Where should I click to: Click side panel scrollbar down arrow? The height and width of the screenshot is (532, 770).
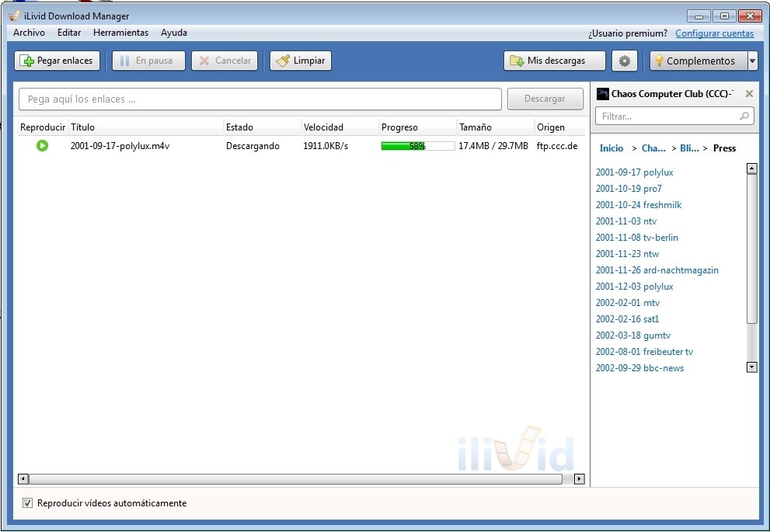751,367
